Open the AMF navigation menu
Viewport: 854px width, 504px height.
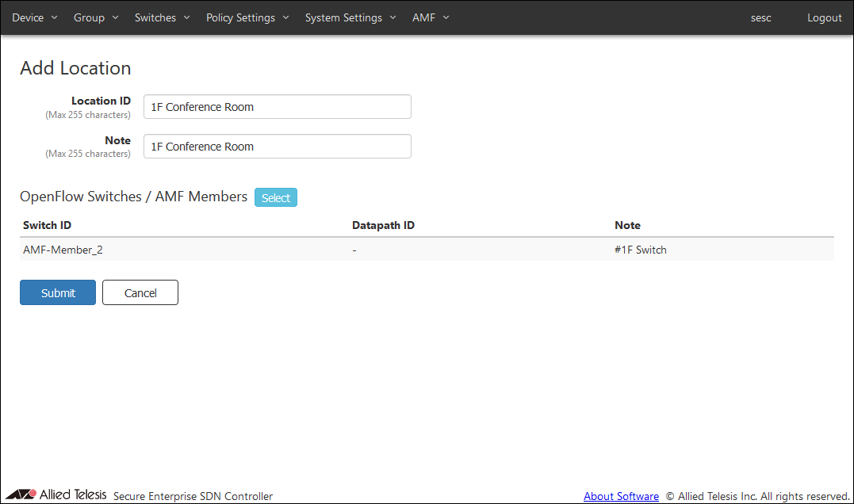pyautogui.click(x=430, y=17)
